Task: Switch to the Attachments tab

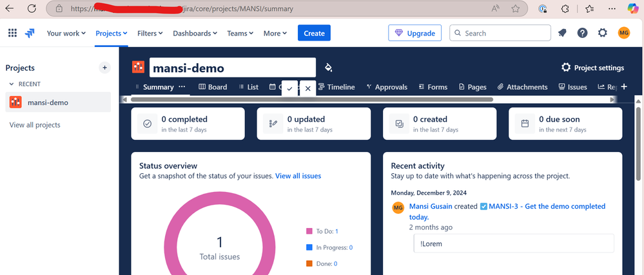Action: click(522, 87)
